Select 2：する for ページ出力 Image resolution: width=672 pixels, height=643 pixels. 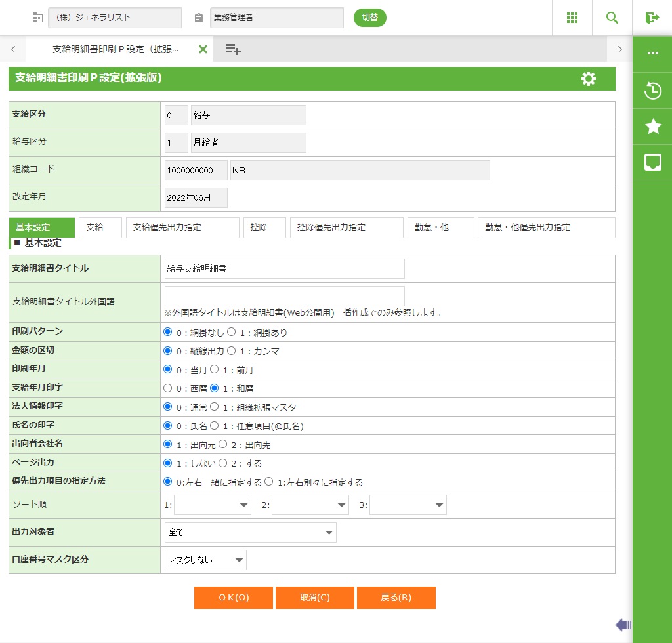223,463
